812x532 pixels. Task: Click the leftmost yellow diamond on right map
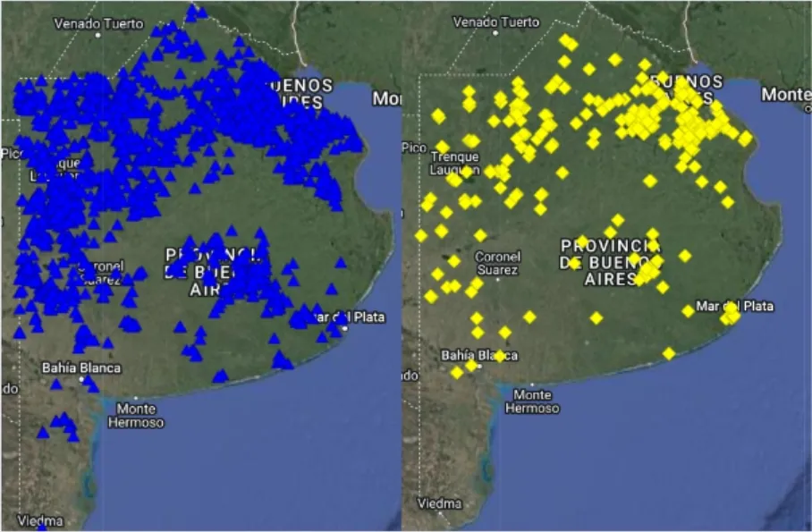[x=420, y=235]
